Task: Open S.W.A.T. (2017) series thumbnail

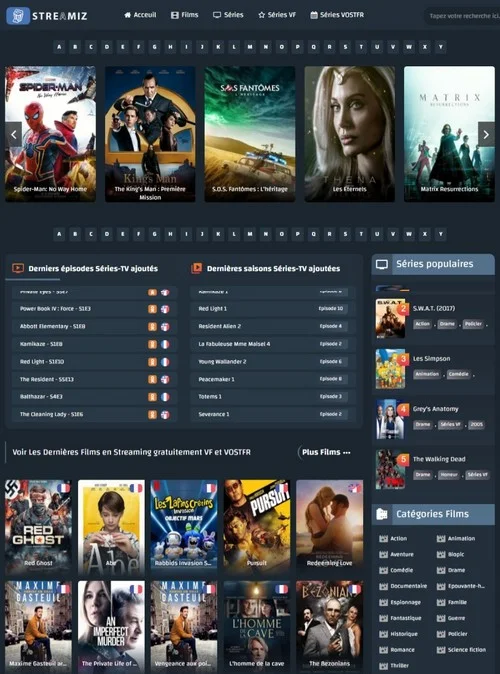Action: [390, 319]
